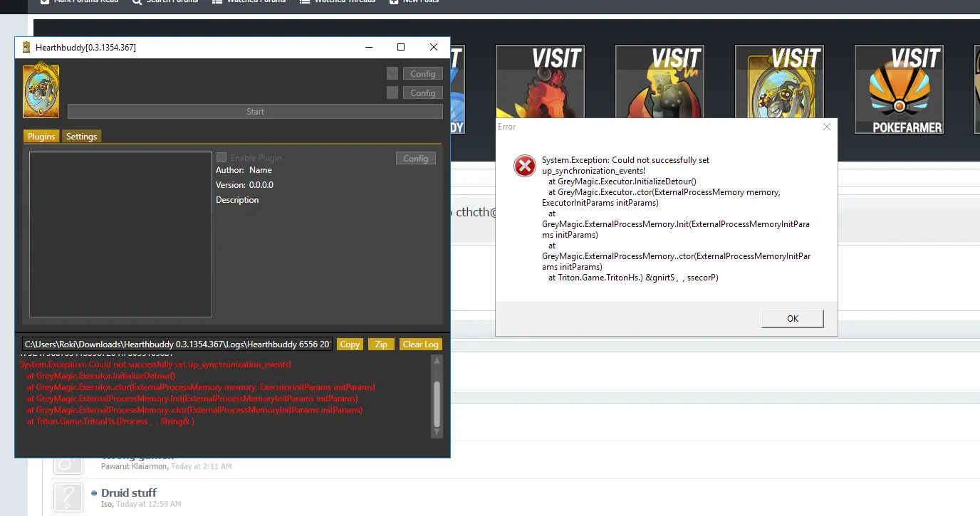The height and width of the screenshot is (516, 980).
Task: Open Pawarut Klaiarmon's profile link
Action: click(x=134, y=466)
